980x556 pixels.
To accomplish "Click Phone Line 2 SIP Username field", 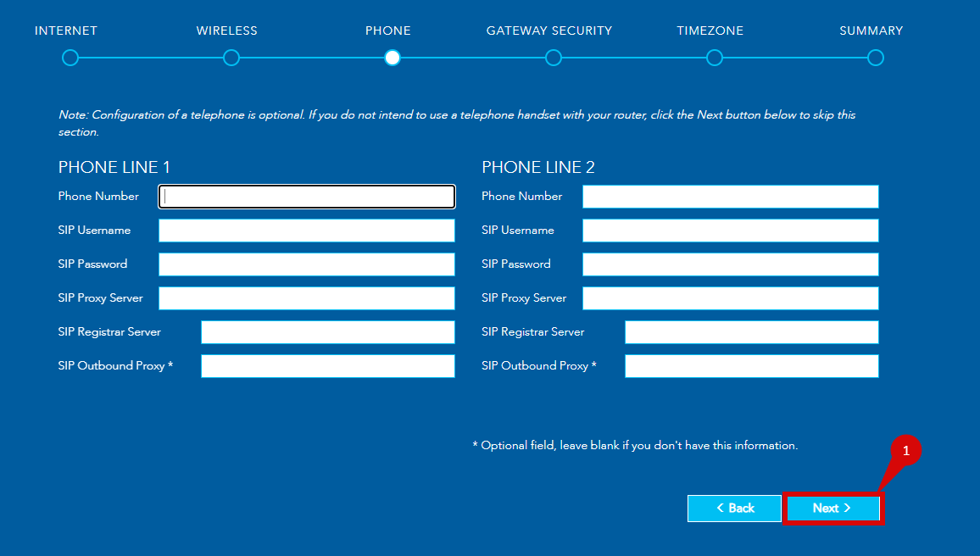I will click(x=731, y=231).
